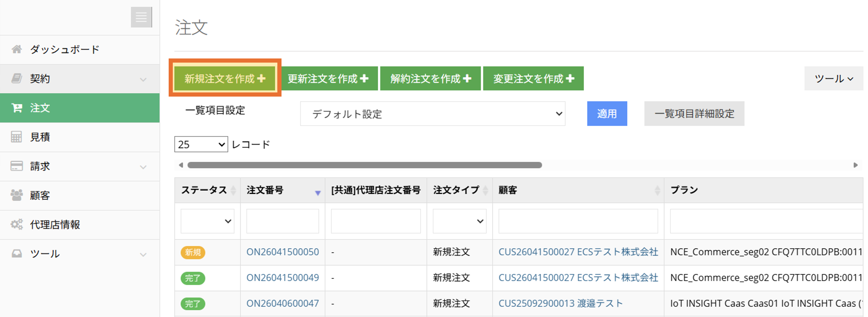The image size is (868, 317).
Task: Click the 解約注文を作成 button
Action: pyautogui.click(x=431, y=79)
